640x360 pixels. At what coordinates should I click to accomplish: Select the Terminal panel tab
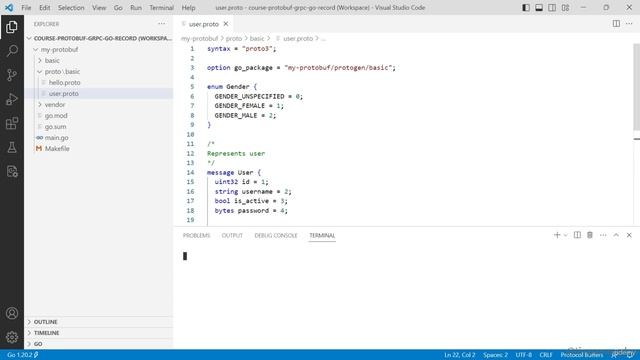(322, 235)
